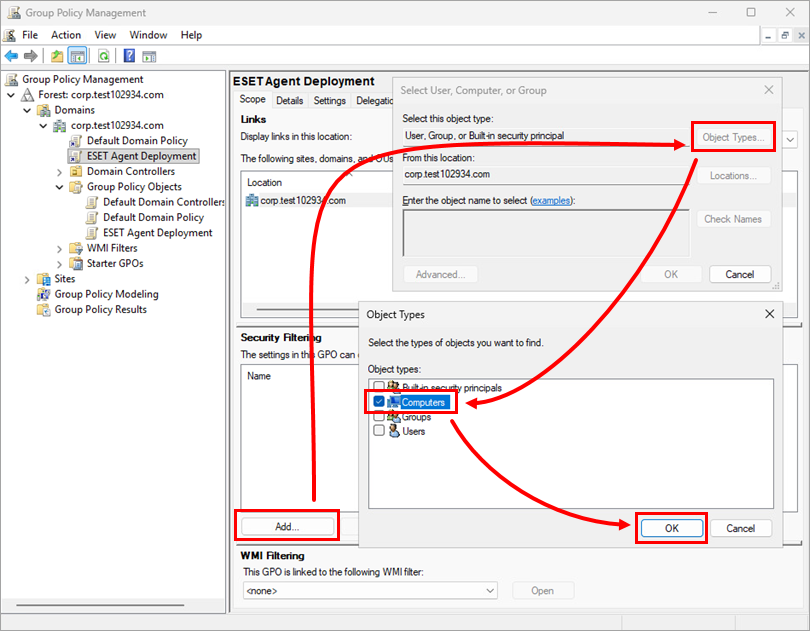Switch to the Settings tab

point(329,100)
